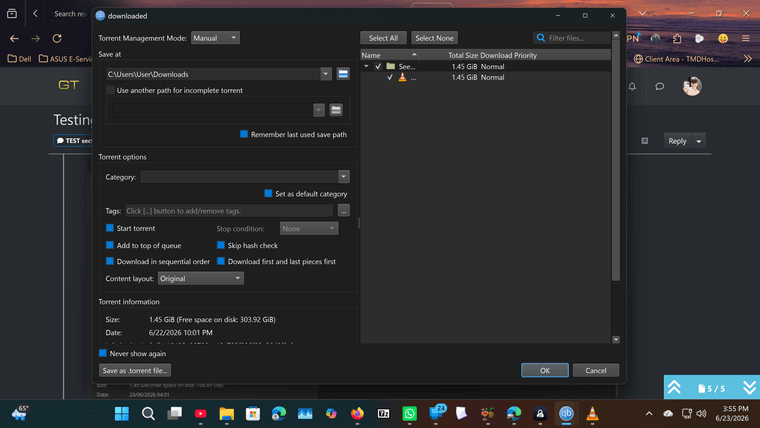
Task: Click the scroll-to-bottom double arrow icon
Action: [x=749, y=387]
